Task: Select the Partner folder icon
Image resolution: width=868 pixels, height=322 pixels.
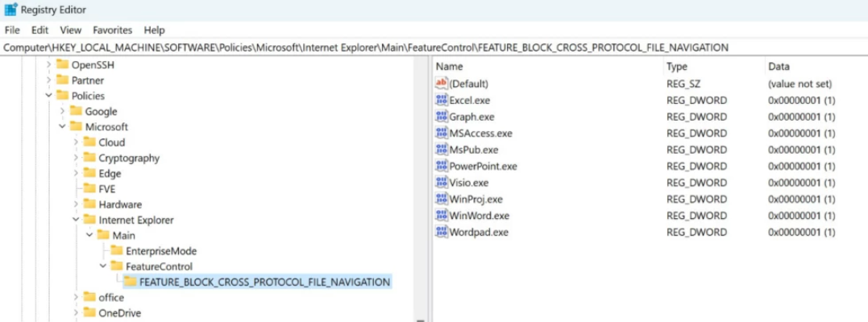Action: 63,80
